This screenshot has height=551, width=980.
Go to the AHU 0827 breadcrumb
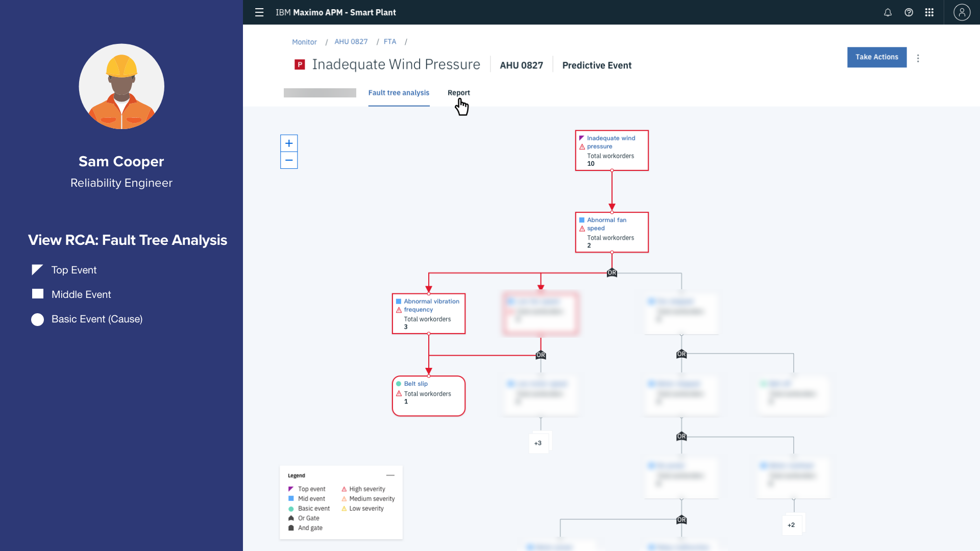351,42
